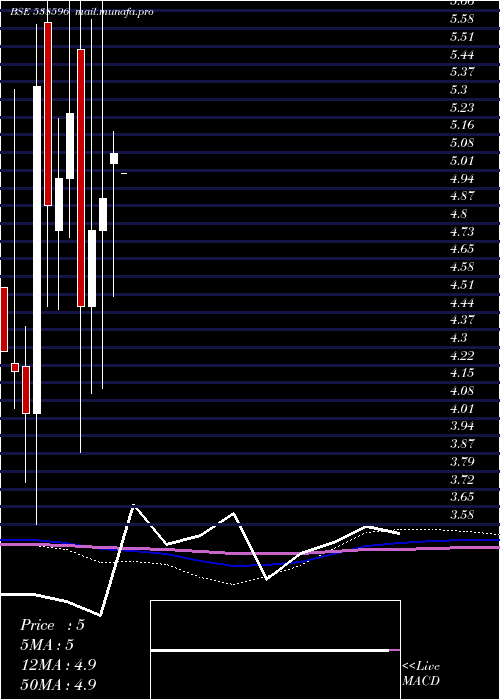The image size is (500, 700).
Task: Select the 5.58 price axis label
Action: coord(462,19)
